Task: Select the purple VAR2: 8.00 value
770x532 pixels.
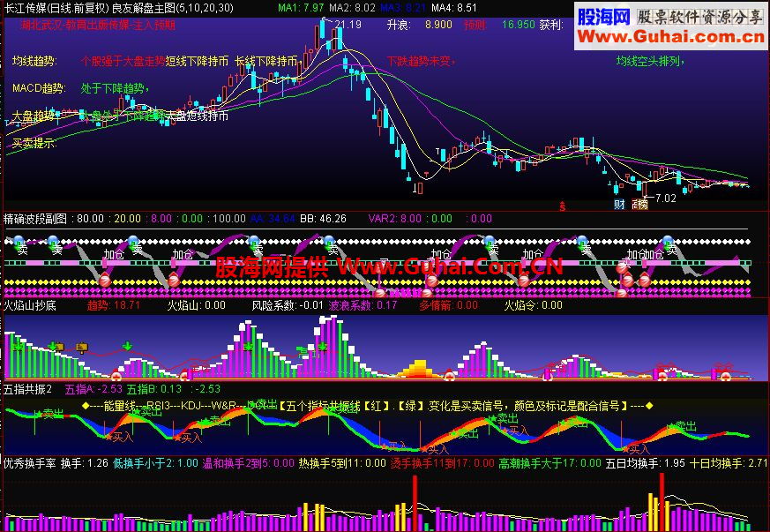Action: point(395,219)
